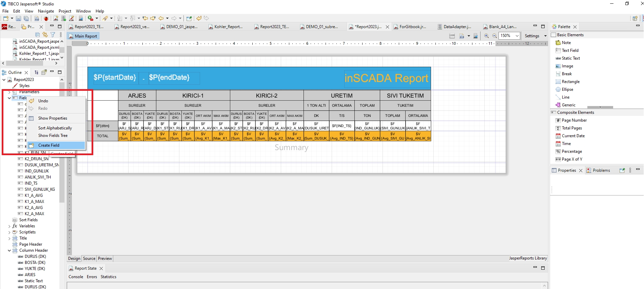Switch to the Source editor tab
Screen dimensions: 644x289
[x=89, y=259]
